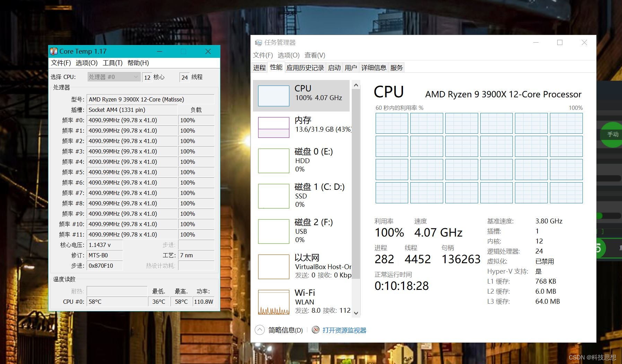Click the threads count 4452
Image resolution: width=622 pixels, height=364 pixels.
coord(418,259)
